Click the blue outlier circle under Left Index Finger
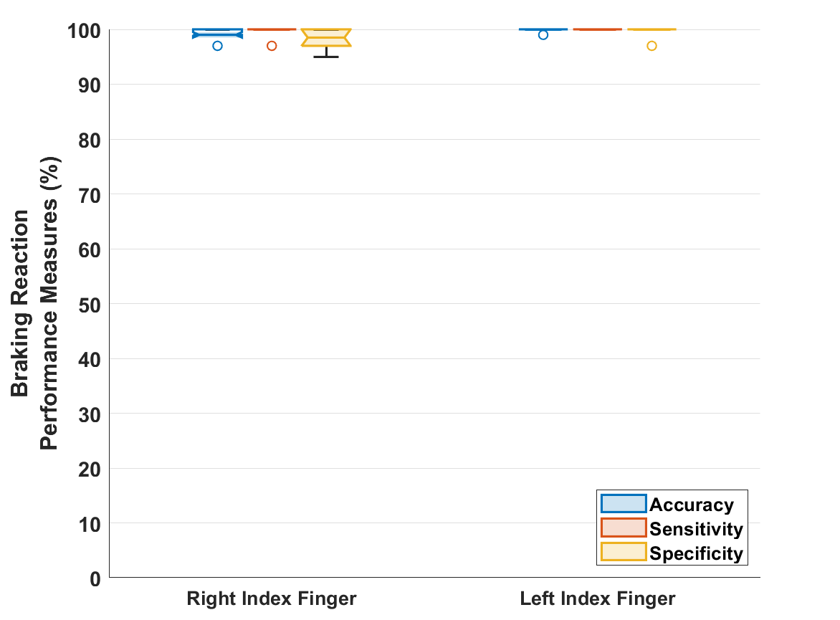This screenshot has width=840, height=620. (x=543, y=34)
